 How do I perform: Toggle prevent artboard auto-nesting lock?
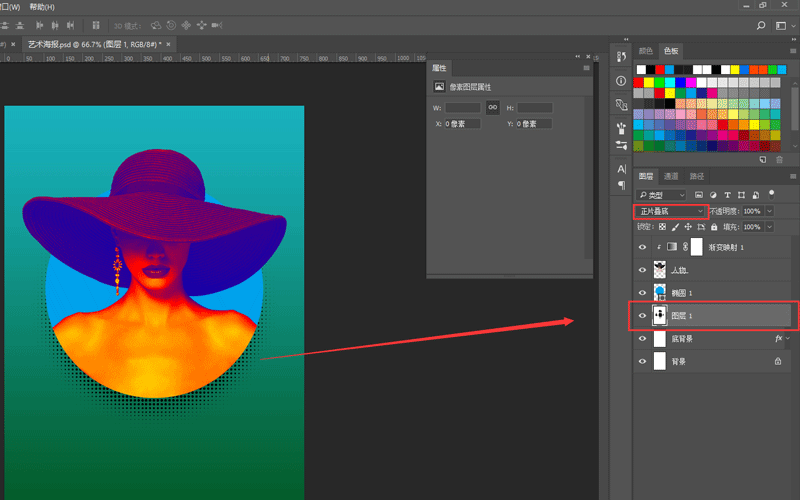point(701,227)
